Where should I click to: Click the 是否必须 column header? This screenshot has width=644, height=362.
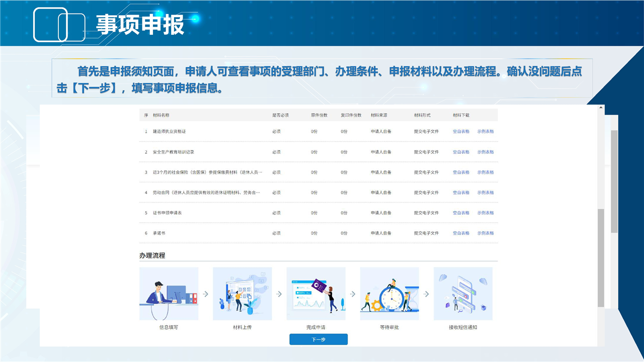(280, 115)
